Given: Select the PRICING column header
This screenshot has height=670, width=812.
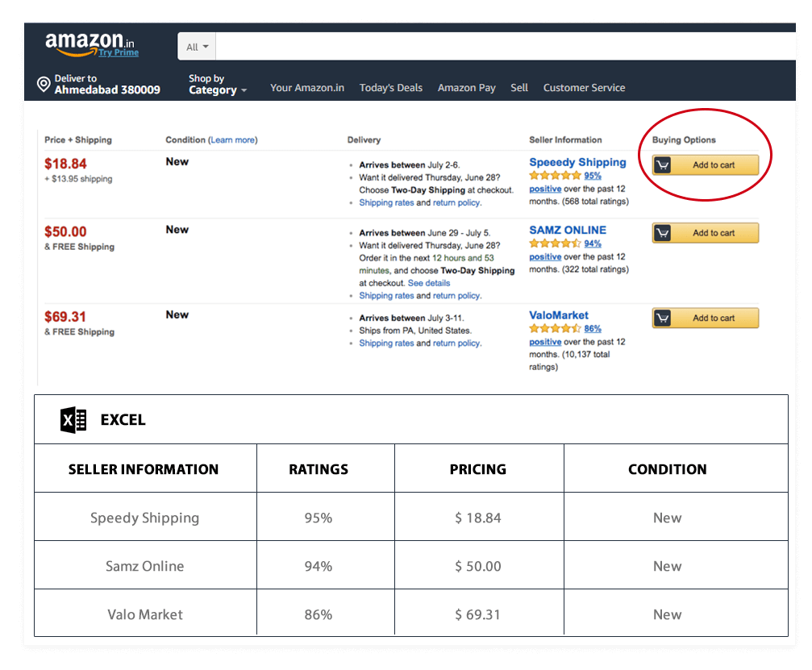Looking at the screenshot, I should point(479,468).
